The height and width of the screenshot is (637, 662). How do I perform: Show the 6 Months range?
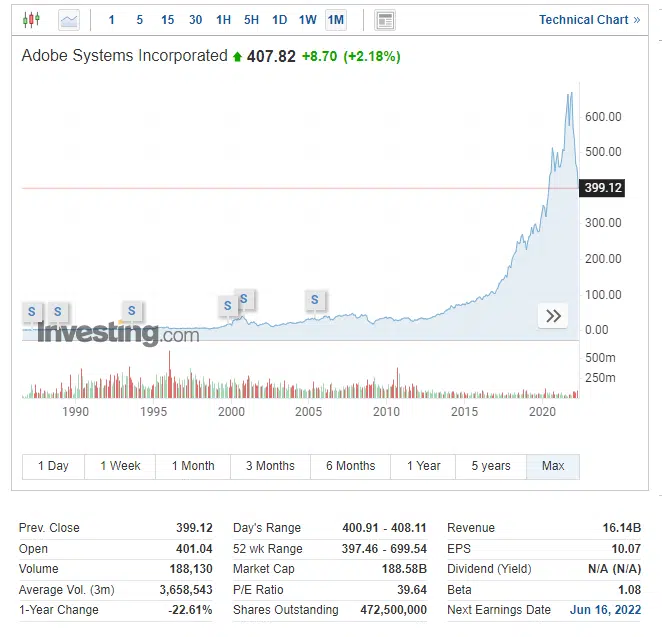pyautogui.click(x=350, y=466)
